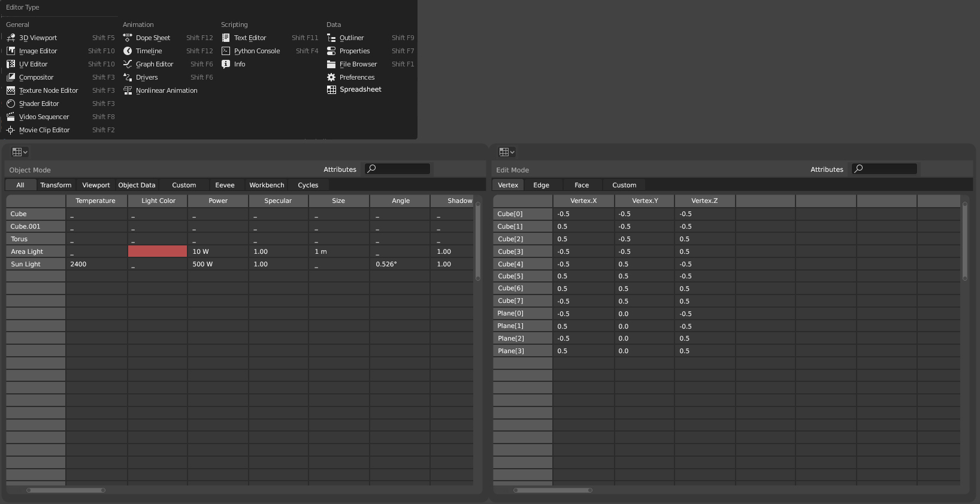Select the Object Data tab
This screenshot has height=504, width=980.
coord(137,185)
